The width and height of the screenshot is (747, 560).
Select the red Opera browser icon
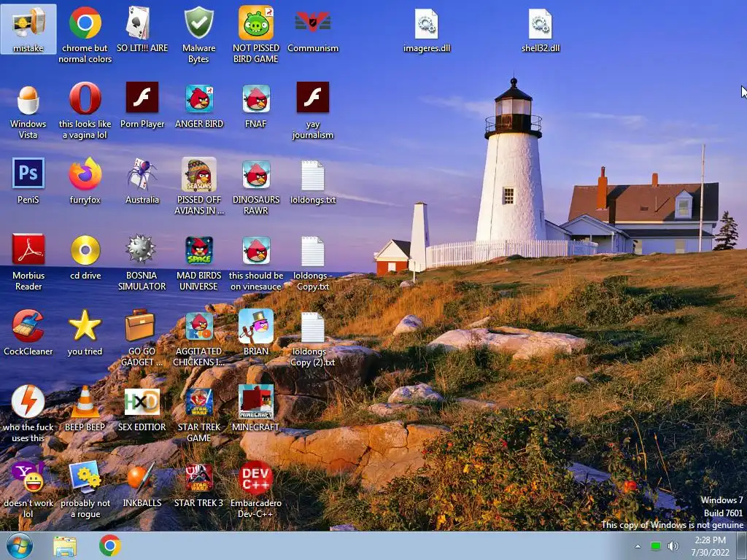[x=85, y=112]
